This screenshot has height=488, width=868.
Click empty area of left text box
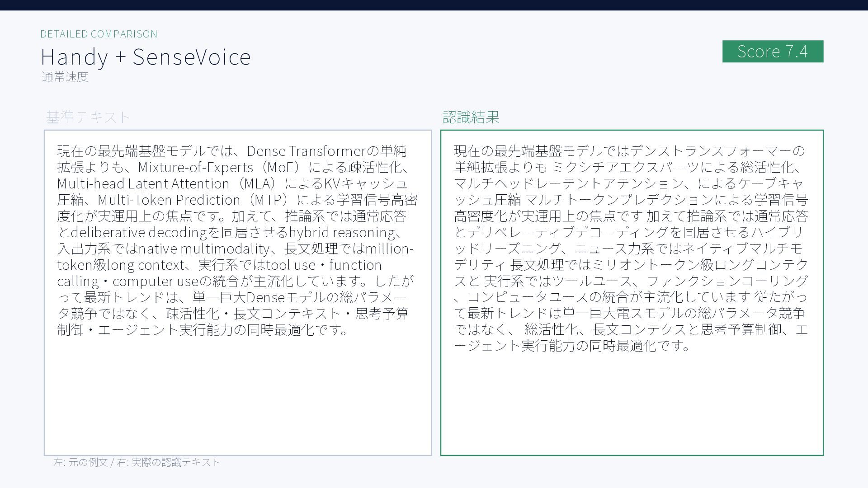pyautogui.click(x=237, y=398)
